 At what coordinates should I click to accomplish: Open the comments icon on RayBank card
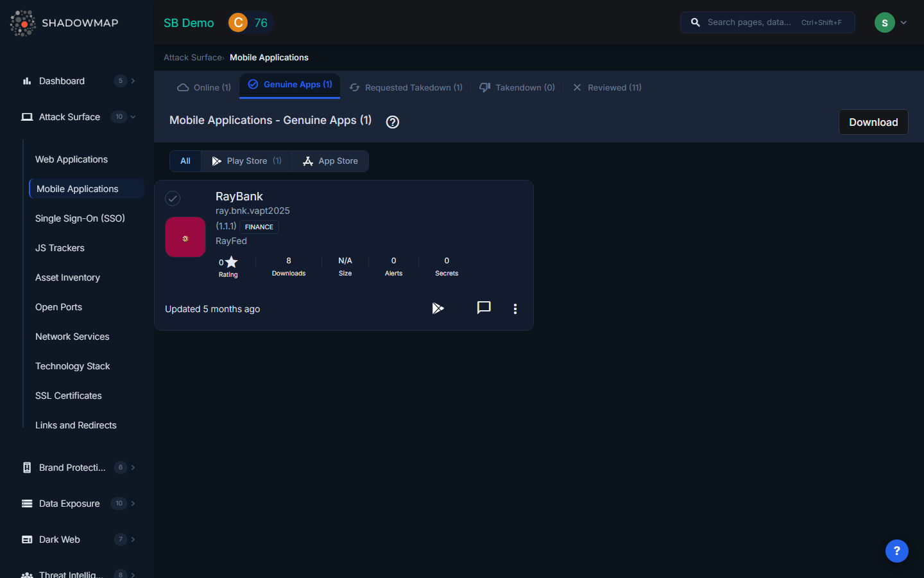(484, 308)
